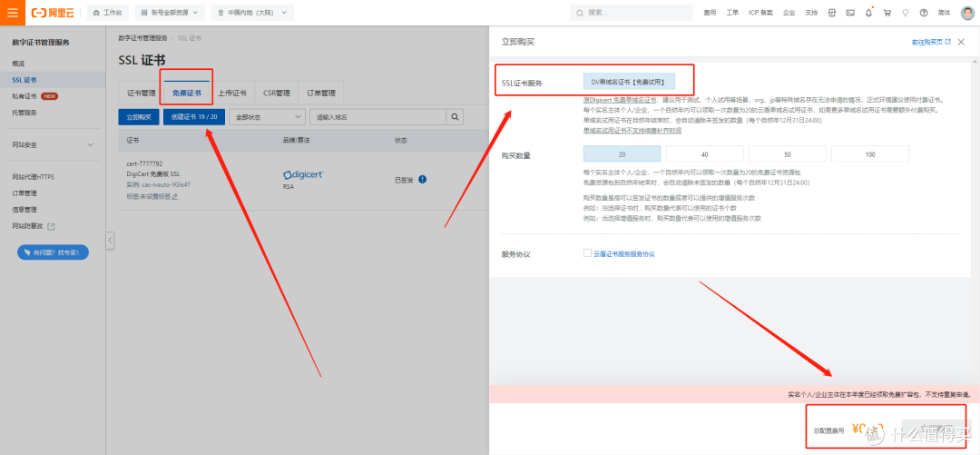Collapse the sidebar with arrow handle

pos(110,241)
